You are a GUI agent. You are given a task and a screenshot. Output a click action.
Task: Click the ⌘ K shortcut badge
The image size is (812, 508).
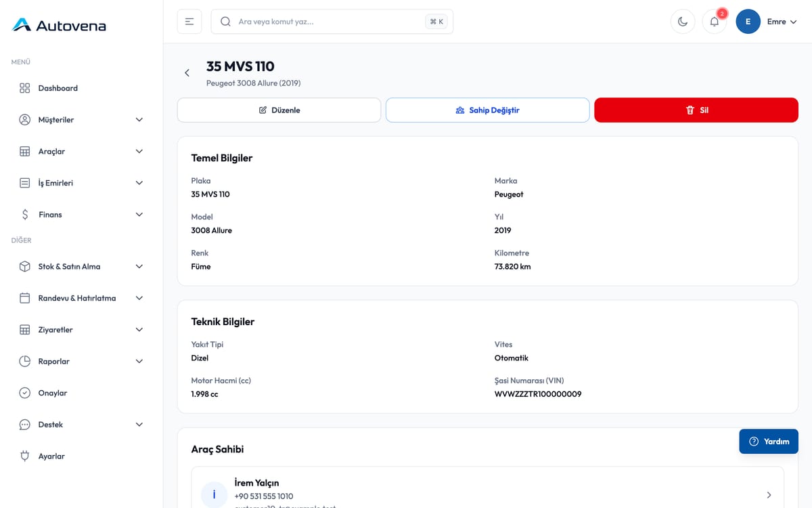point(436,22)
